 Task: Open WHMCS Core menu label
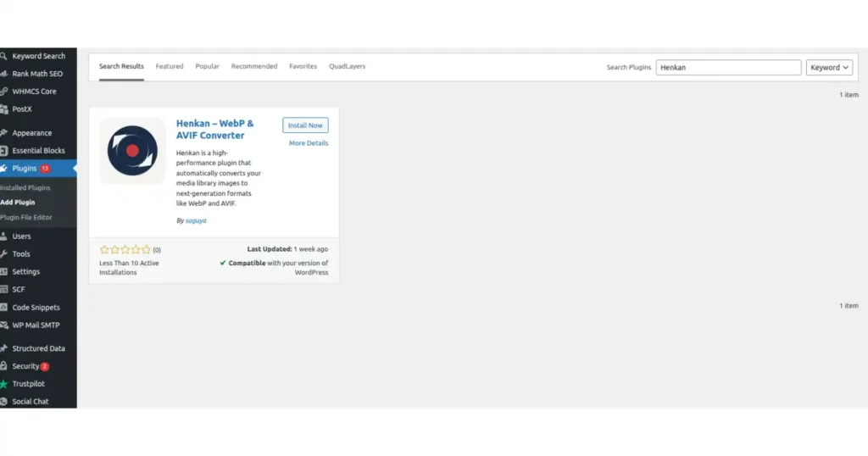[x=34, y=92]
